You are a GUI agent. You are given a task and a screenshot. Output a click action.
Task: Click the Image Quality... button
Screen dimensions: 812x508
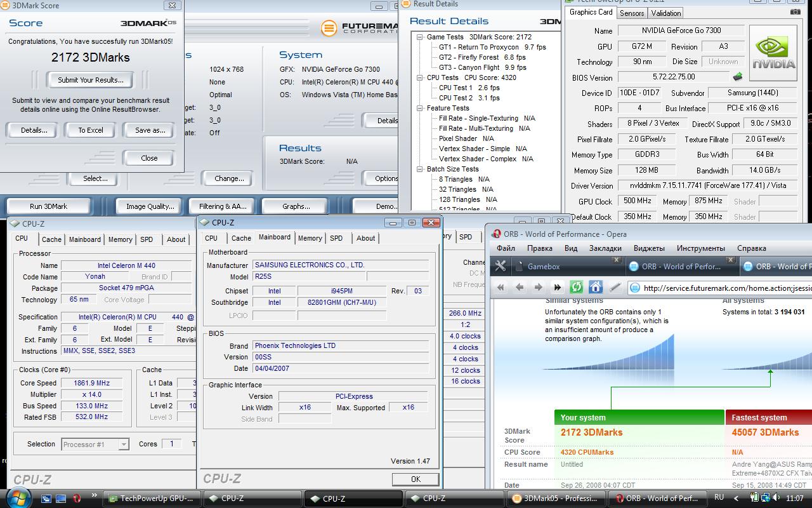(150, 206)
